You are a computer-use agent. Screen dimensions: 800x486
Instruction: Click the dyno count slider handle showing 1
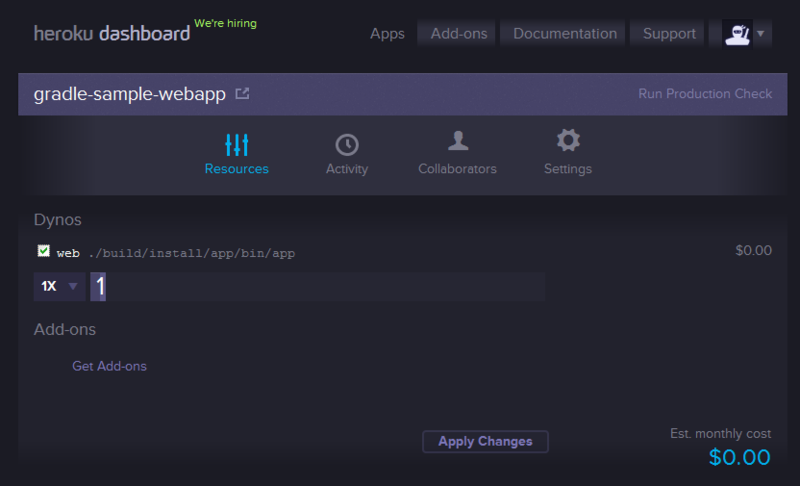point(98,286)
